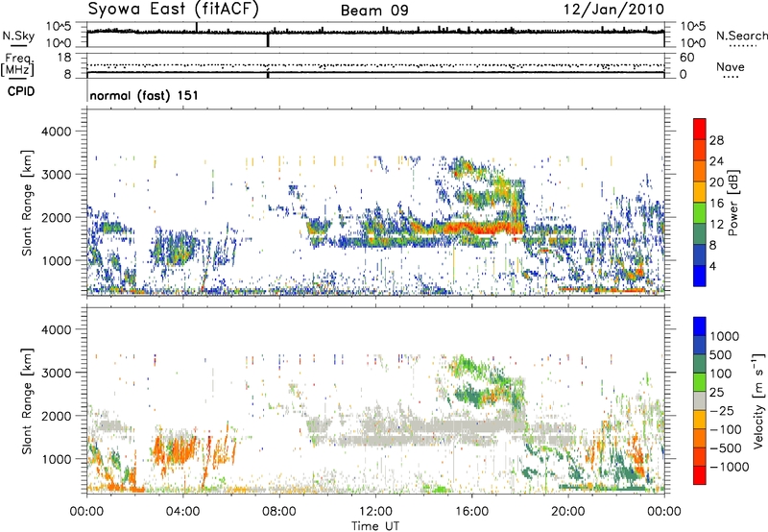Click the 'Time UT' axis title
The width and height of the screenshot is (768, 532).
(x=375, y=526)
